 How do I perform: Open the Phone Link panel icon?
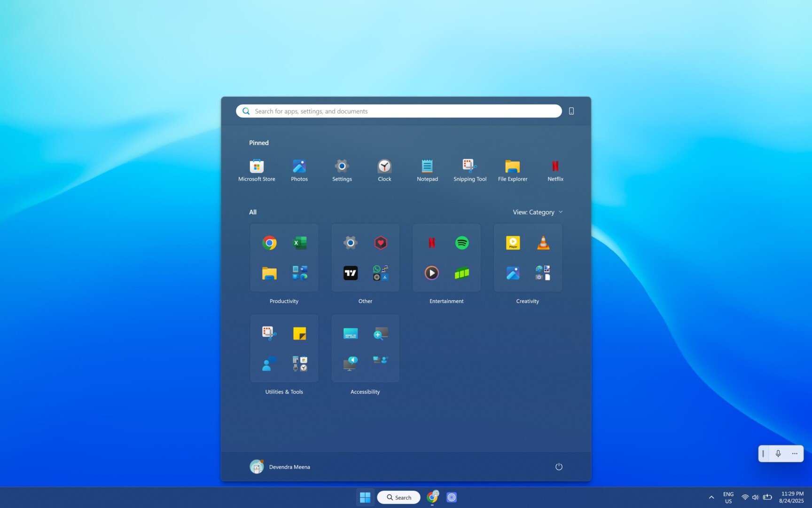tap(571, 111)
